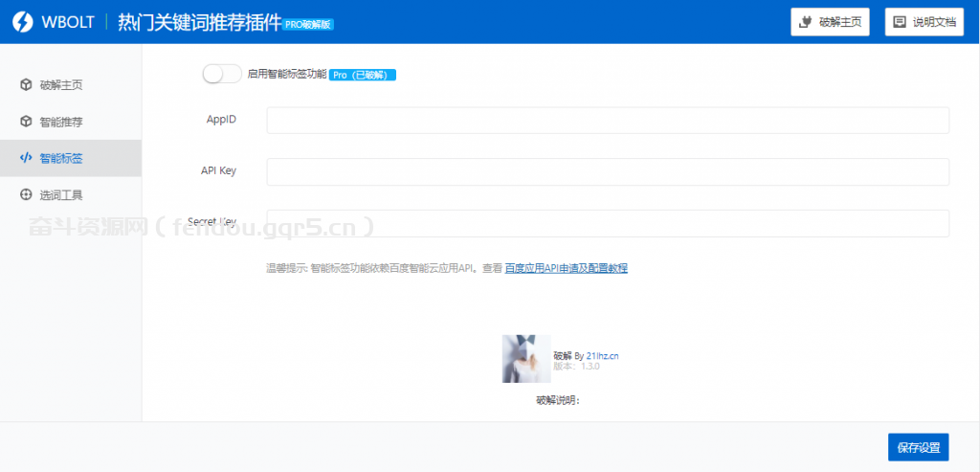Viewport: 980px width, 472px height.
Task: Click the 温馨提示 hint text
Action: coord(385,269)
